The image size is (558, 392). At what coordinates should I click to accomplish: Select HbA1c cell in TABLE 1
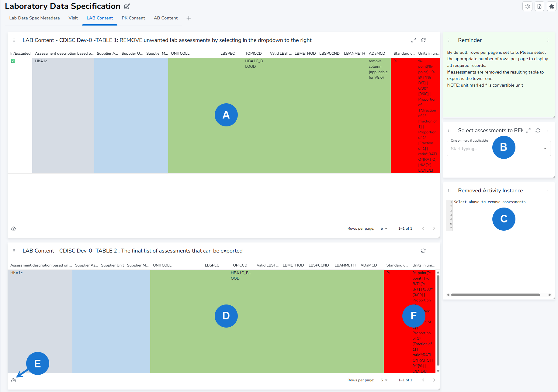(x=63, y=115)
